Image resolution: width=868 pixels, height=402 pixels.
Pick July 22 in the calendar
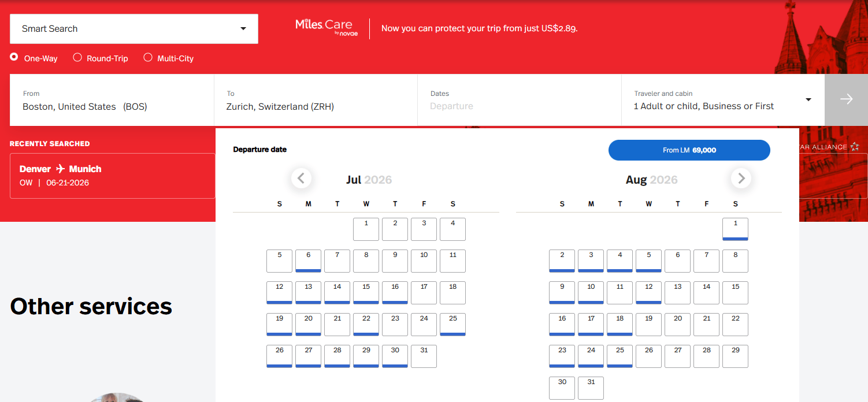[x=366, y=325]
